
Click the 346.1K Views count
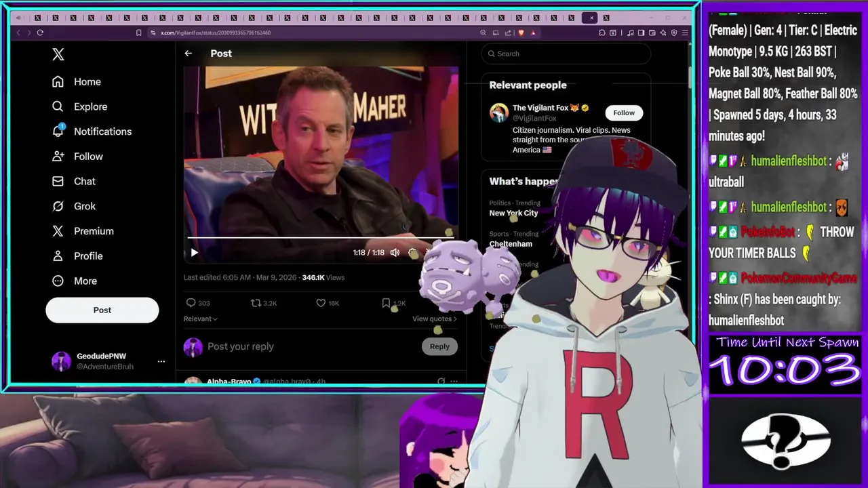323,277
